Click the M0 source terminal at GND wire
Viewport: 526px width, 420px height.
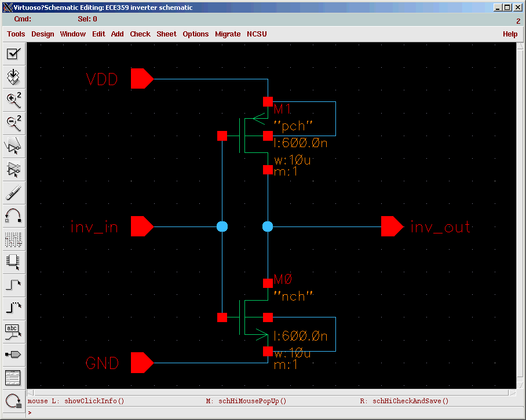click(x=268, y=351)
